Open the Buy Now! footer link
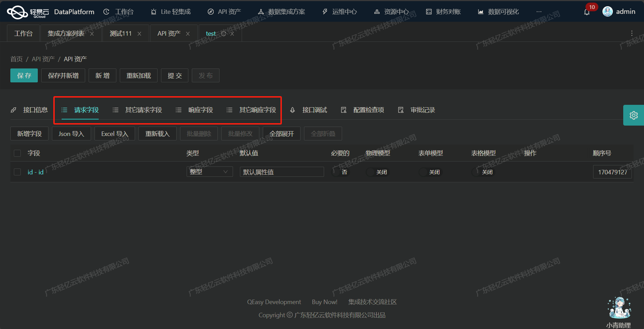 point(324,302)
